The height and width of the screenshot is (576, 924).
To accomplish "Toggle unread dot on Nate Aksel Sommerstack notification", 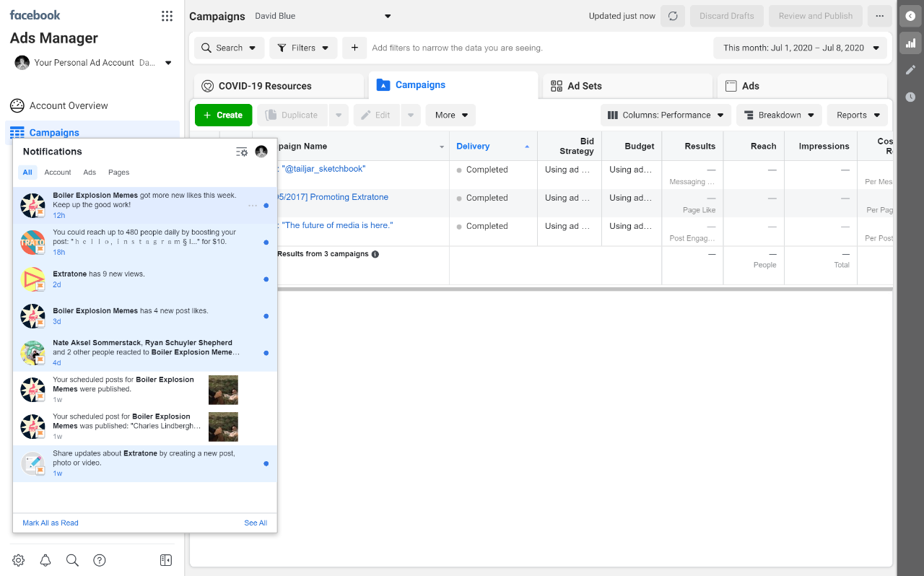I will pyautogui.click(x=266, y=353).
